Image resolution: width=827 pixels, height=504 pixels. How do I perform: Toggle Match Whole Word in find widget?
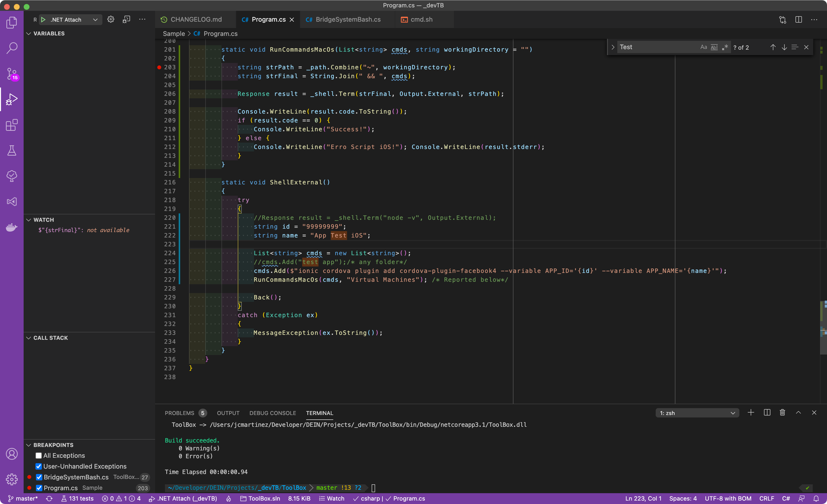pyautogui.click(x=714, y=47)
